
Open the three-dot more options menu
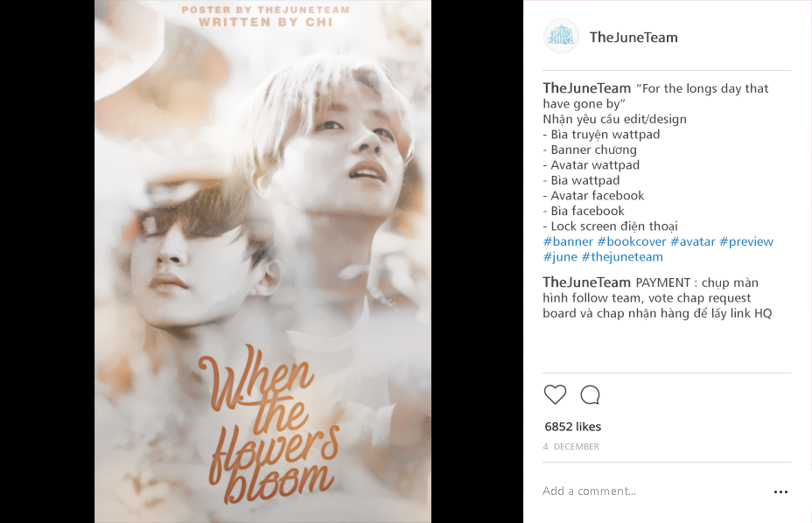[x=780, y=492]
